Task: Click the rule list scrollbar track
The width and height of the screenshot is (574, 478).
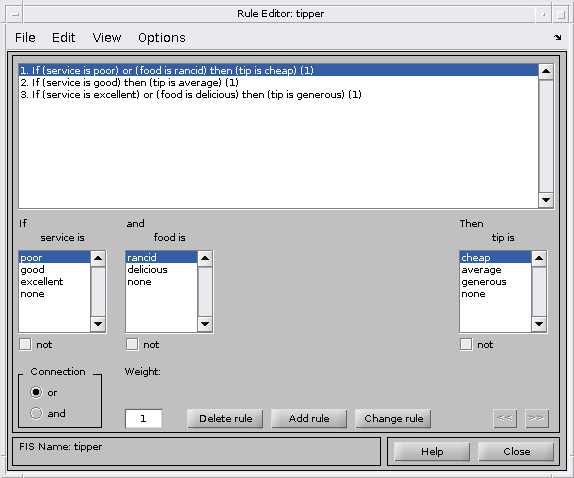Action: point(545,135)
